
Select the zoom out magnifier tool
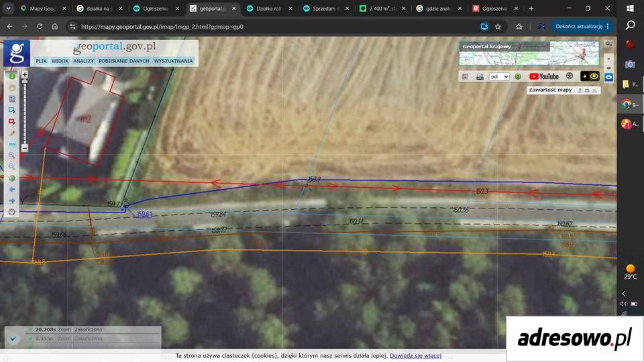coord(12,167)
